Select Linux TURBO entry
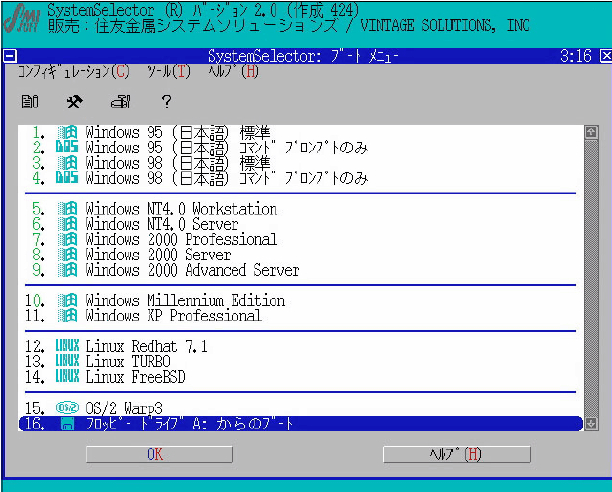Screen dimensions: 612x492 301,361
